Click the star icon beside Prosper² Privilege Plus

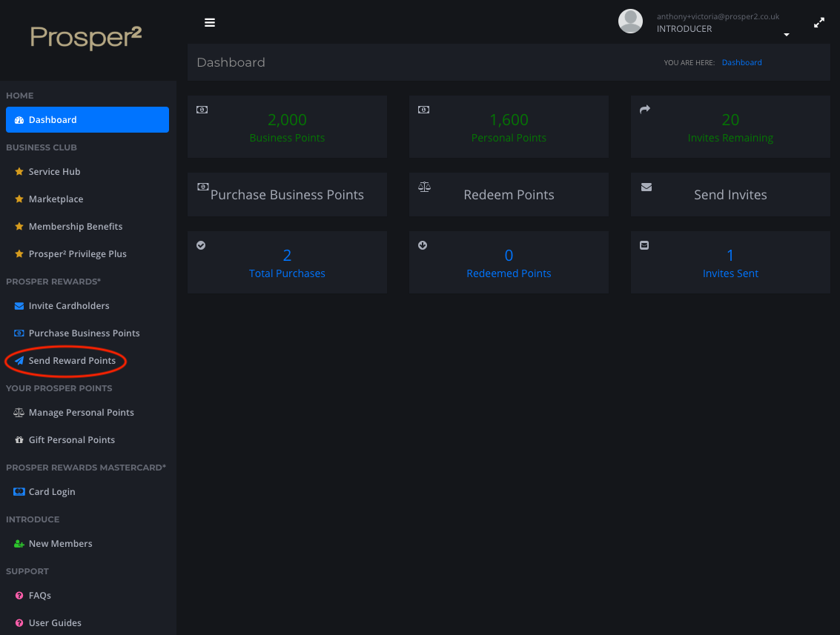pos(19,253)
